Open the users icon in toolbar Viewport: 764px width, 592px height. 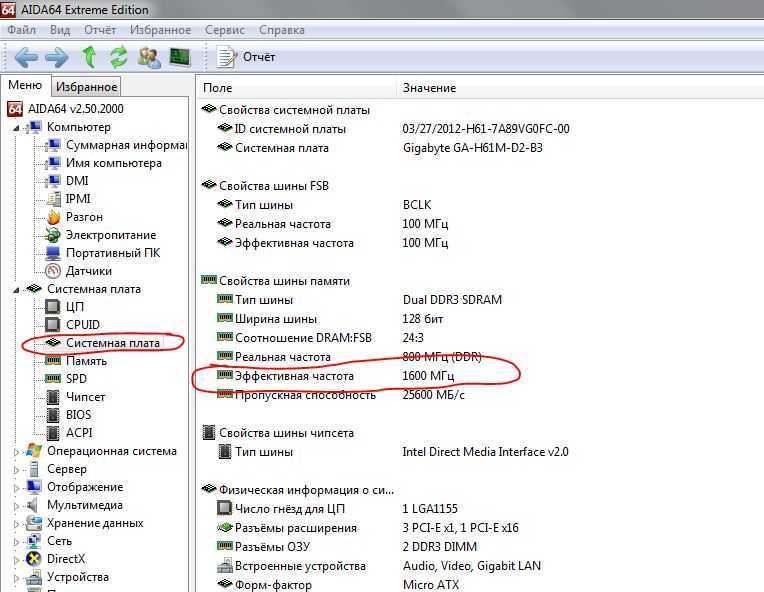[x=149, y=57]
